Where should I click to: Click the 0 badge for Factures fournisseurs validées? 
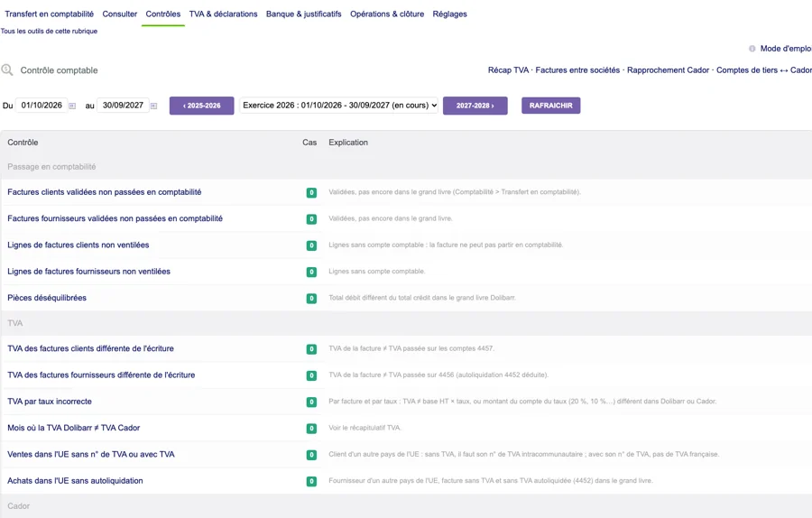(x=311, y=219)
